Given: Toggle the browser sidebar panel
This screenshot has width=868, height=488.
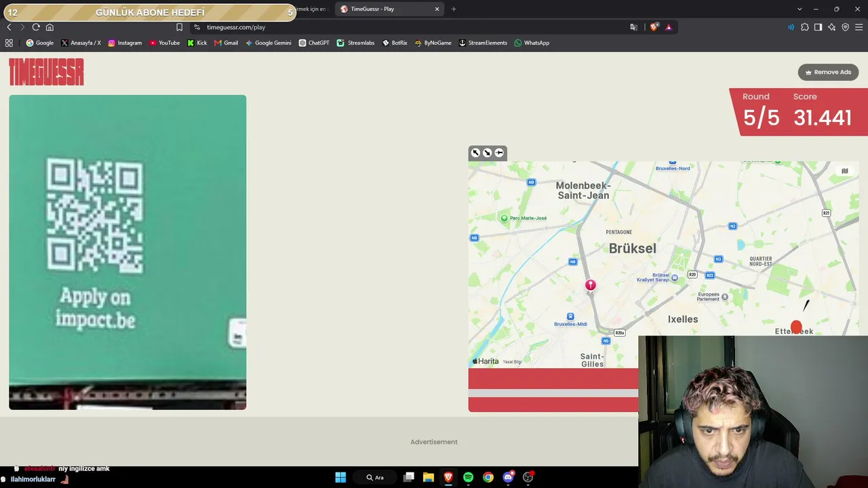Looking at the screenshot, I should [x=818, y=27].
